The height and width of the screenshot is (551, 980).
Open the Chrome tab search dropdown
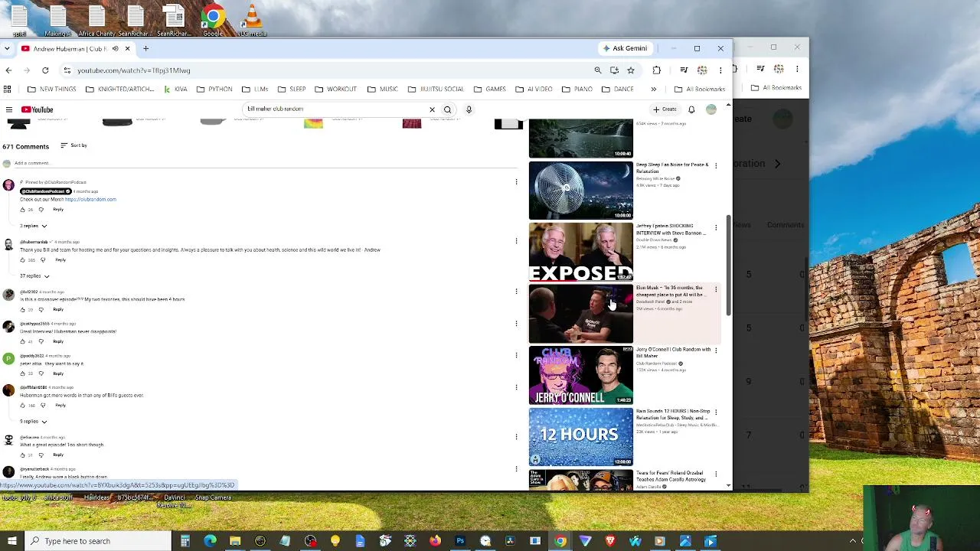click(7, 49)
